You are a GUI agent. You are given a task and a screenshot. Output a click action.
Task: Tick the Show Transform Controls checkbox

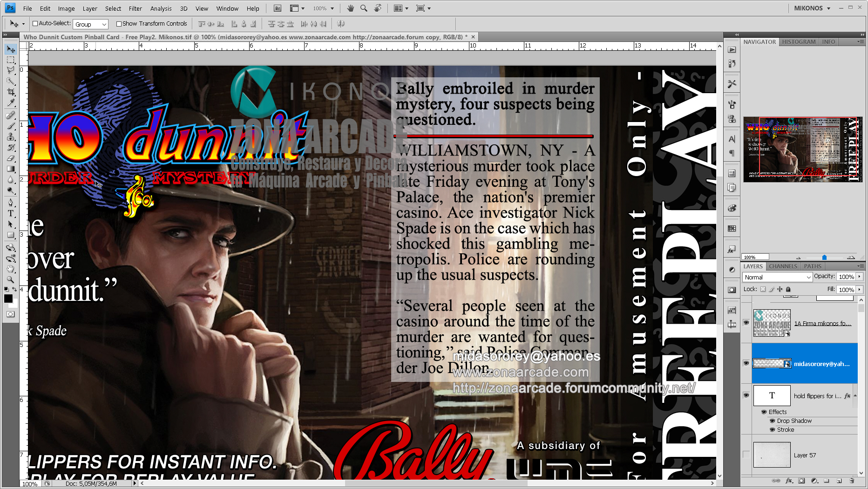pos(119,24)
